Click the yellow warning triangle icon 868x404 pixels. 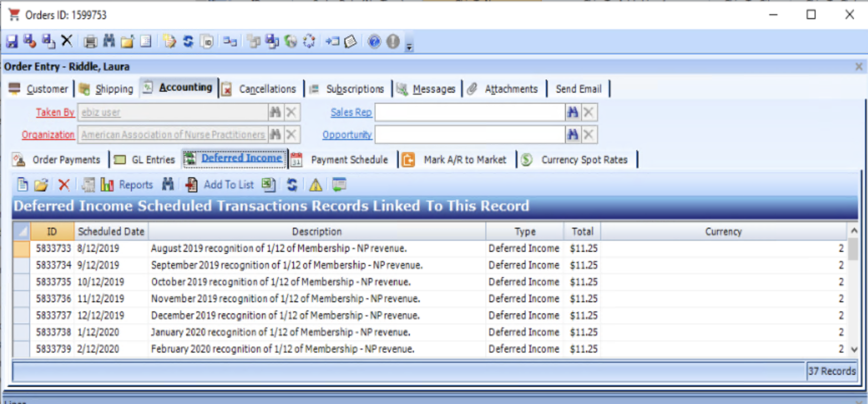316,185
